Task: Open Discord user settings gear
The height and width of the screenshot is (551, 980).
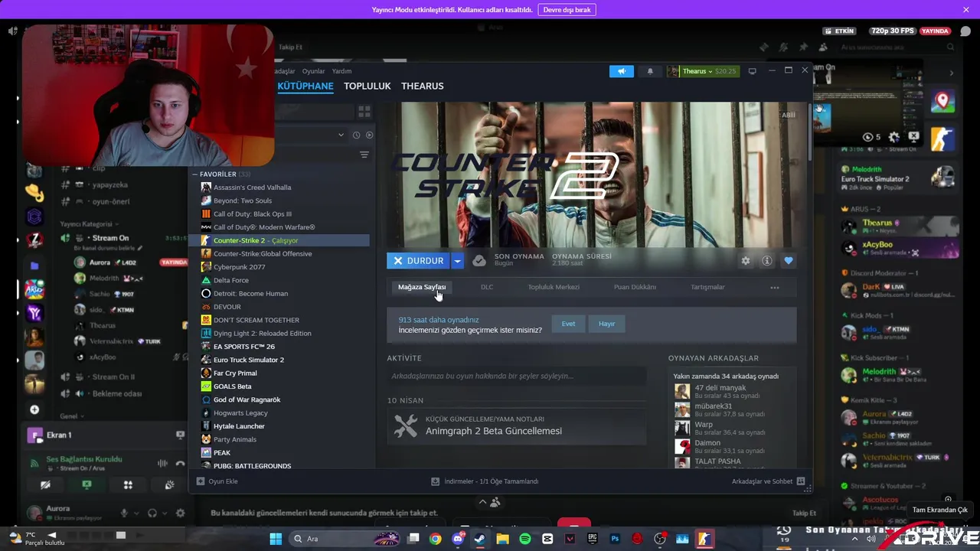Action: tap(180, 514)
